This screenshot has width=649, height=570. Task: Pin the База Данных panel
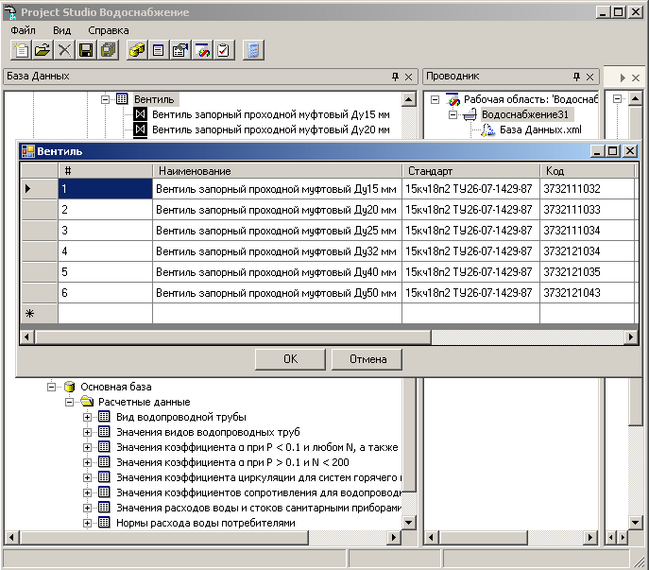tap(395, 77)
